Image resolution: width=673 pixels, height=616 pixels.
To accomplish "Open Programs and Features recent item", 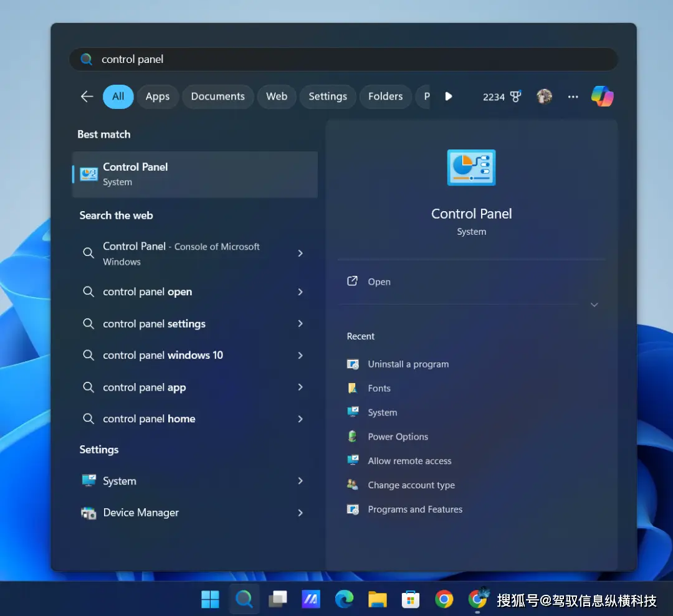I will click(x=415, y=509).
